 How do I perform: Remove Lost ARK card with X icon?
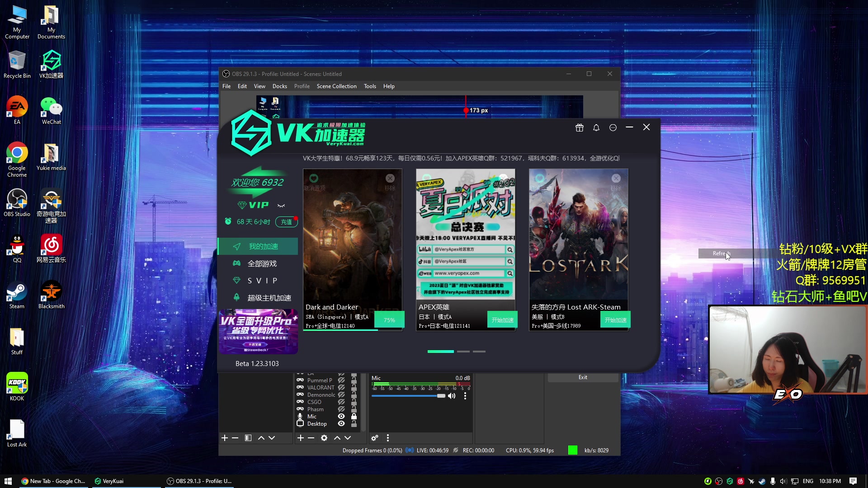point(616,178)
